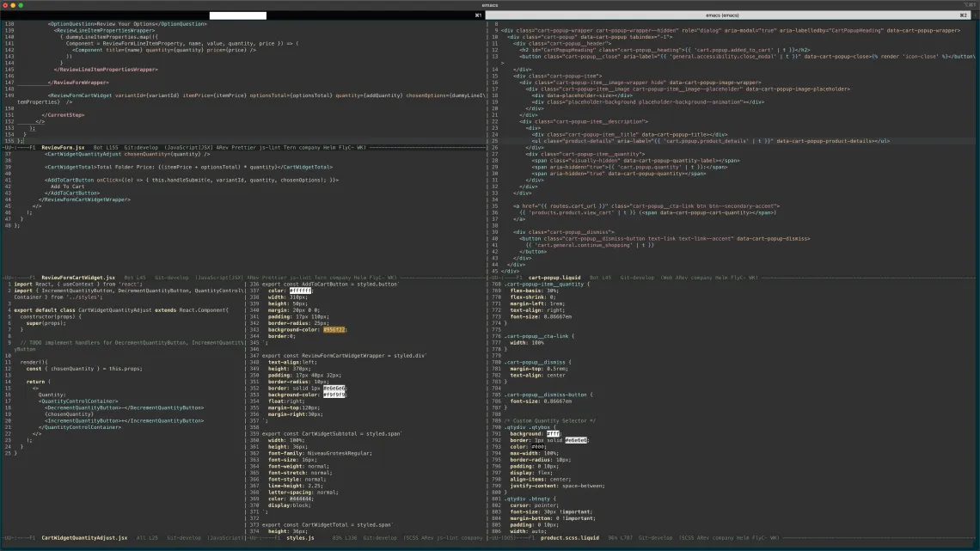Click ReviewFormCartWidget.jsx buffer name in mode line
This screenshot has width=980, height=551.
click(x=78, y=278)
